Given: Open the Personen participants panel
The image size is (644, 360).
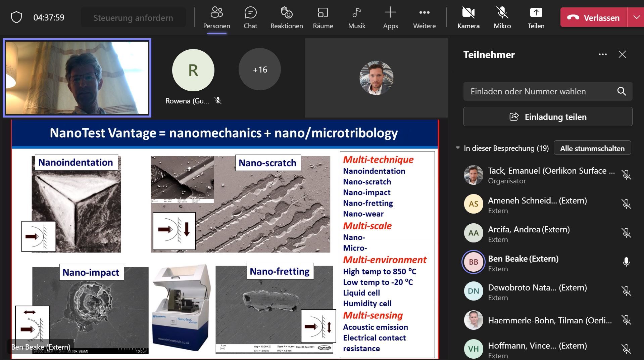Looking at the screenshot, I should (216, 18).
